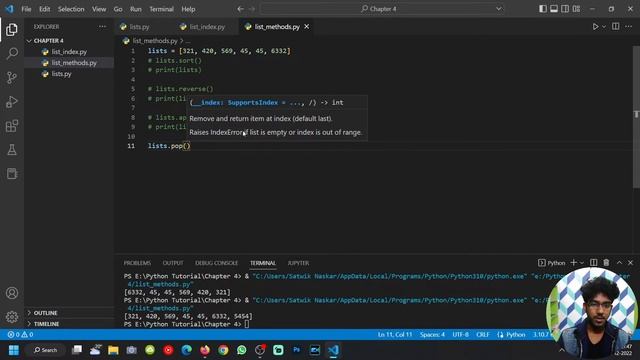640x360 pixels.
Task: Open the View menu
Action: (99, 9)
